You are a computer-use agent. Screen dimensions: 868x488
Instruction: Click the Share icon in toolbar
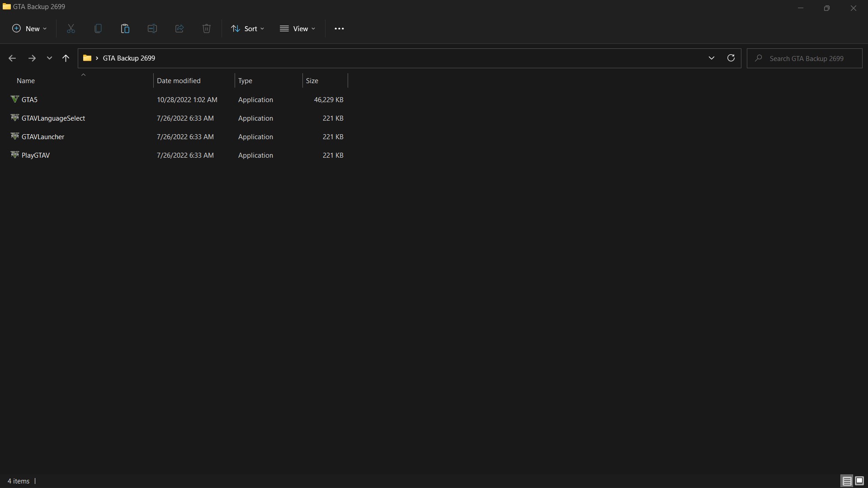pos(179,28)
